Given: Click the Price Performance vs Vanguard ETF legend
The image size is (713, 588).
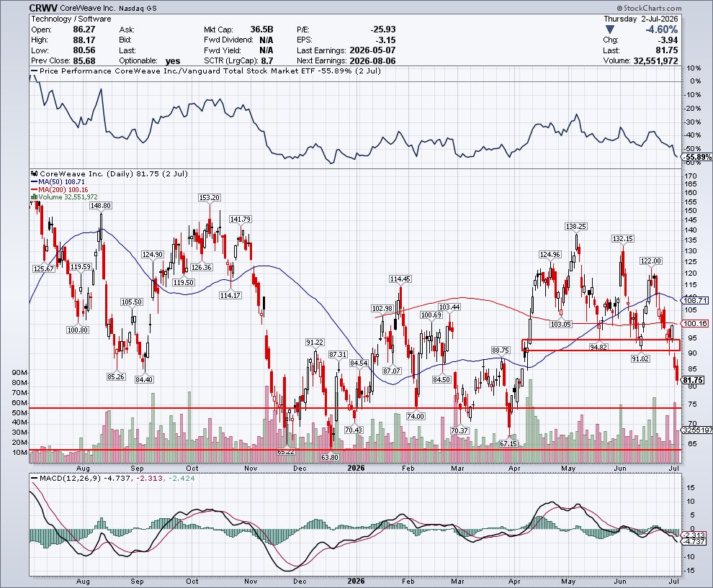Looking at the screenshot, I should [x=206, y=71].
